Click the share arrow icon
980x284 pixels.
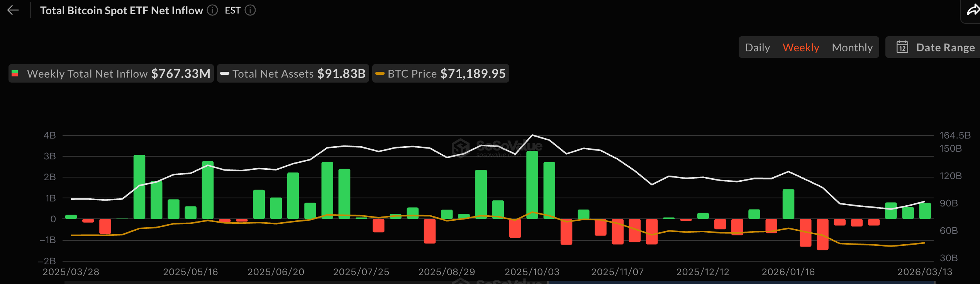972,10
